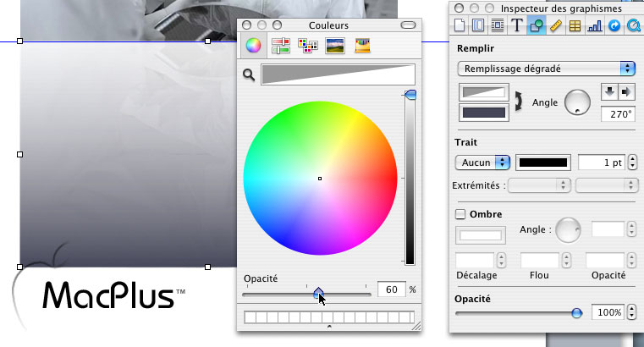Click the shadow angle stepper

(x=631, y=229)
